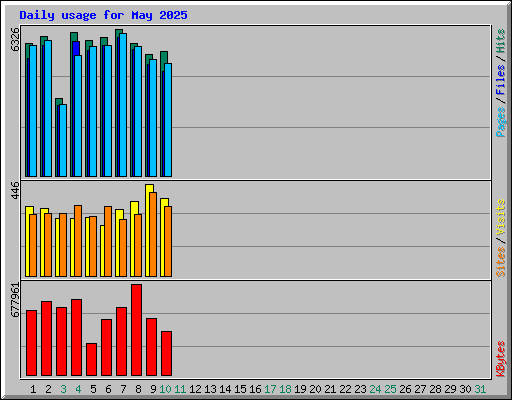Click the tallest red KBytes bar for day 8

[136, 330]
